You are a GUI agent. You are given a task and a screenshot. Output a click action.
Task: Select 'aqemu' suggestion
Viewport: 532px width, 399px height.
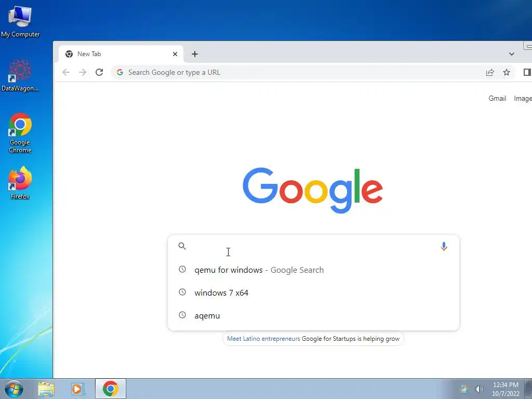[313, 315]
